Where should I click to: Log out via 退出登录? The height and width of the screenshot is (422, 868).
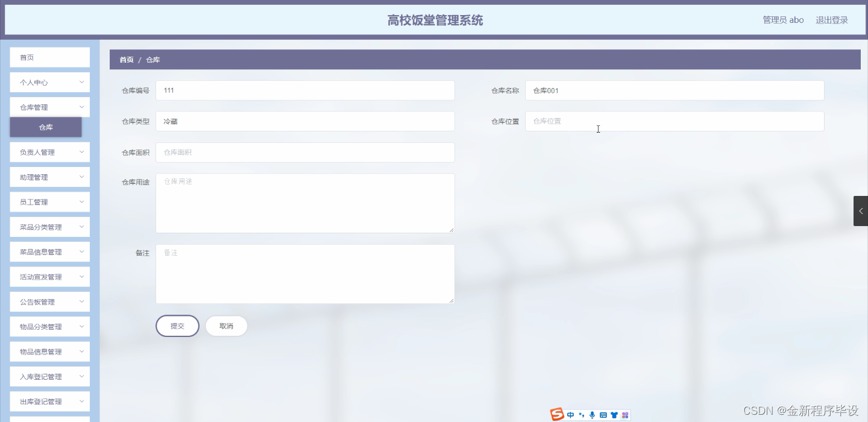click(x=832, y=20)
